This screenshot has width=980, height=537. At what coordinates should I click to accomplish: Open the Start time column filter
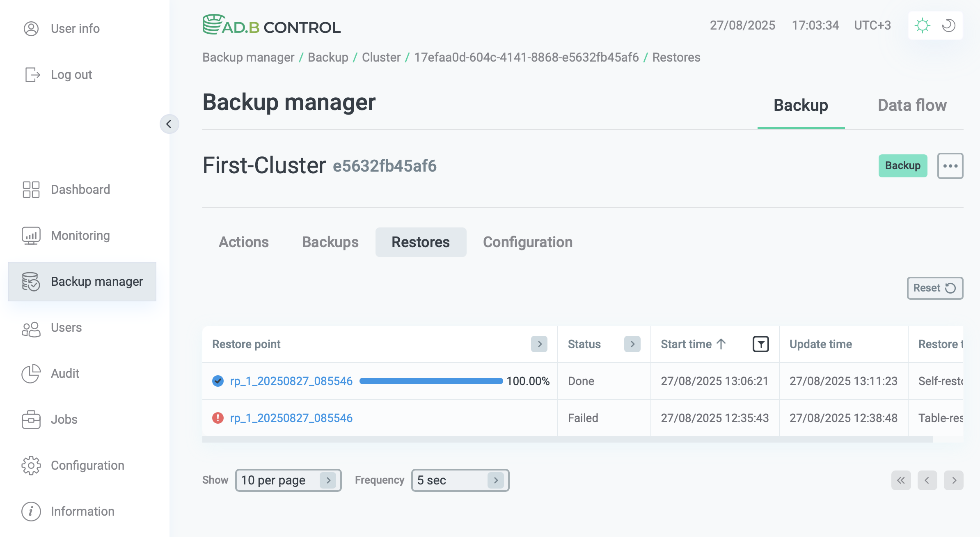pos(760,344)
